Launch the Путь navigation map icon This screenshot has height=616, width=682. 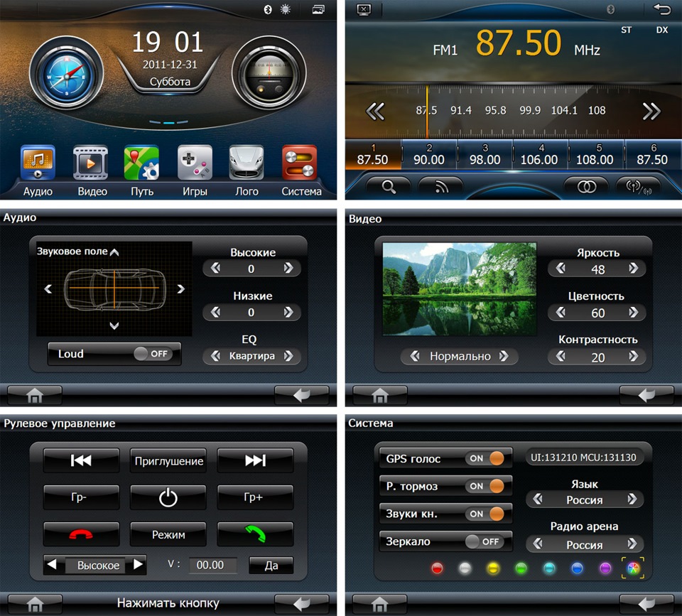[142, 163]
